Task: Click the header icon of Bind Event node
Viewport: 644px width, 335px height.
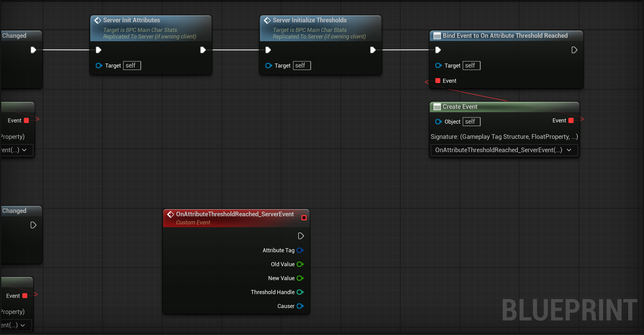Action: click(x=437, y=36)
